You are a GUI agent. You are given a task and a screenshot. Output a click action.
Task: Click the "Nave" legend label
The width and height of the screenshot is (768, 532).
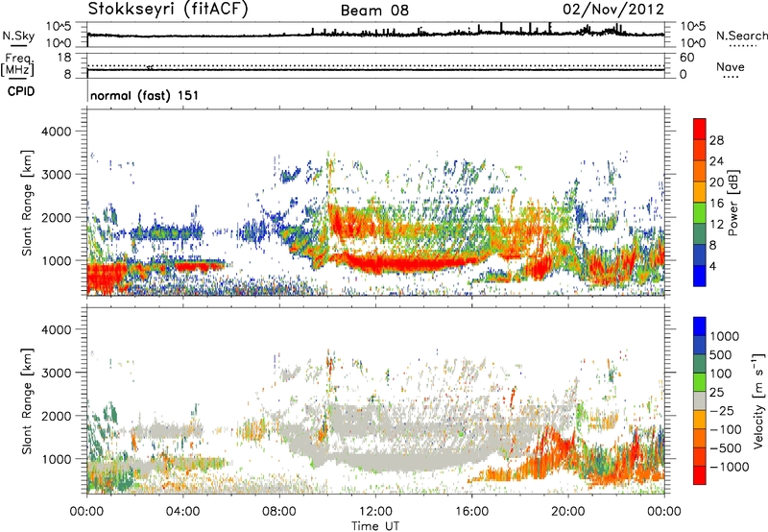[x=731, y=67]
